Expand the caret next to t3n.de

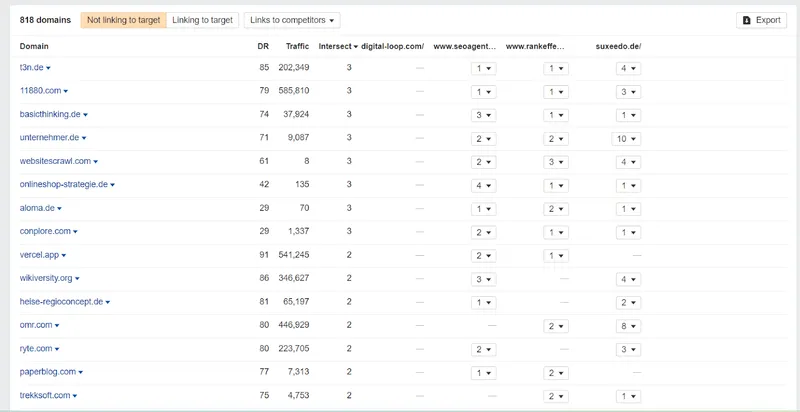click(48, 68)
